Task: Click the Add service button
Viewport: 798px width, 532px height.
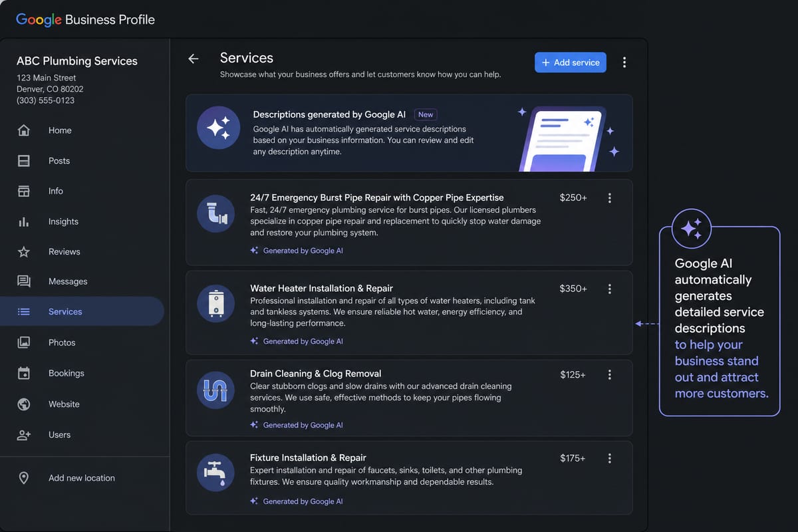Action: (571, 63)
